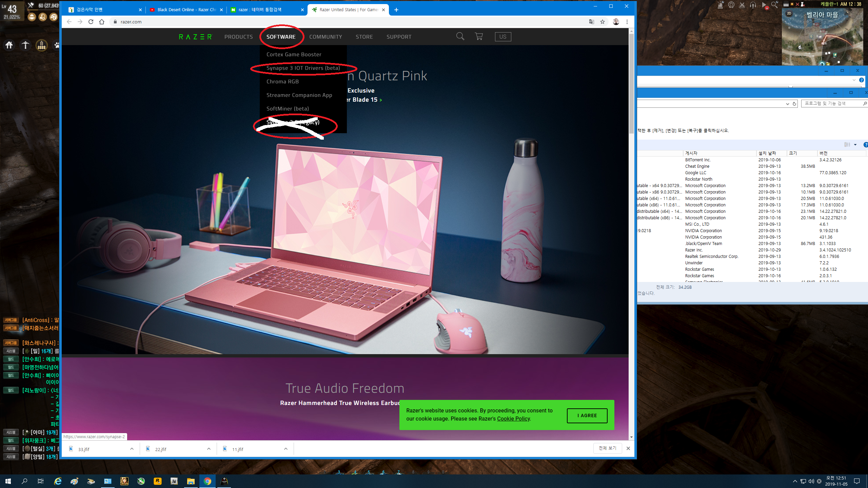
Task: Click the Windows Start button
Action: coord(8,481)
